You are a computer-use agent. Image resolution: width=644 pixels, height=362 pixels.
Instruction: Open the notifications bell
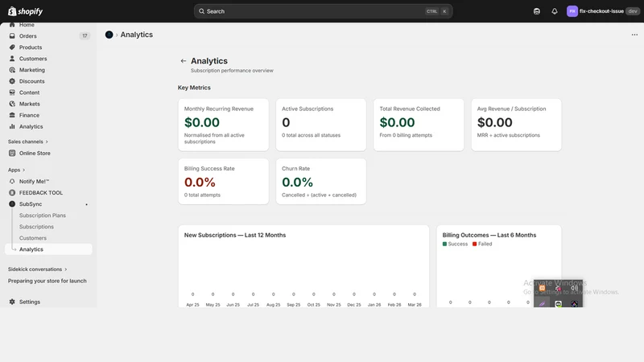[x=555, y=11]
